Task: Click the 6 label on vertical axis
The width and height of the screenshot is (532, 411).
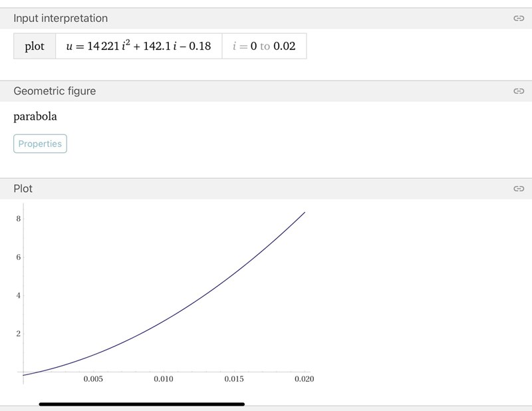Action: coord(18,257)
